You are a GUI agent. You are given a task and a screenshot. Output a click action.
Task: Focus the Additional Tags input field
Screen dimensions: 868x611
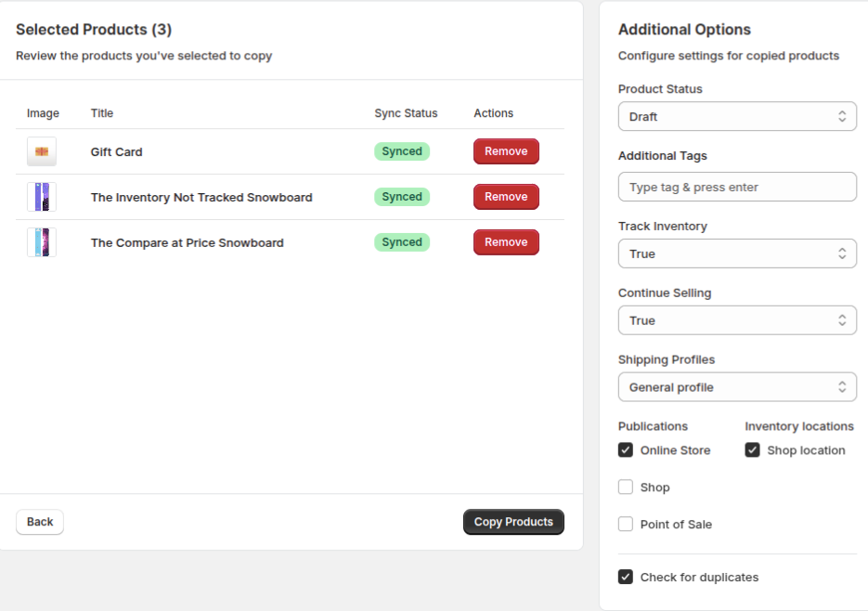[737, 187]
